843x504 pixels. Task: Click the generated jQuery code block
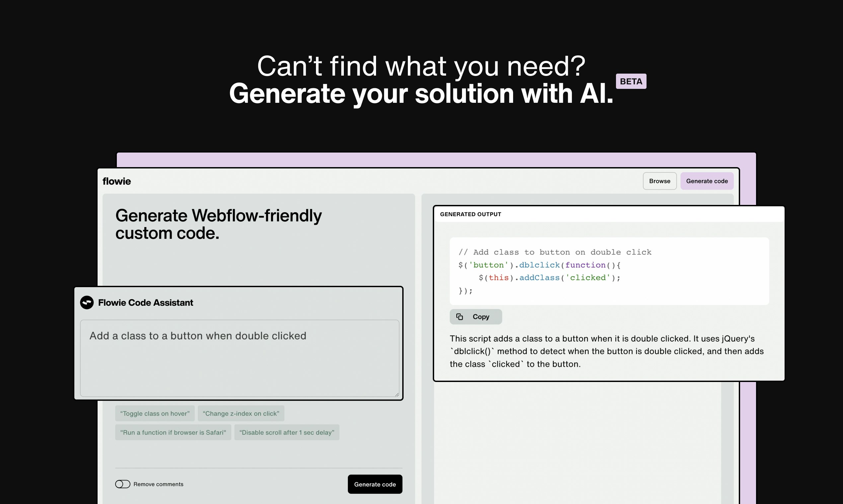[x=609, y=271]
